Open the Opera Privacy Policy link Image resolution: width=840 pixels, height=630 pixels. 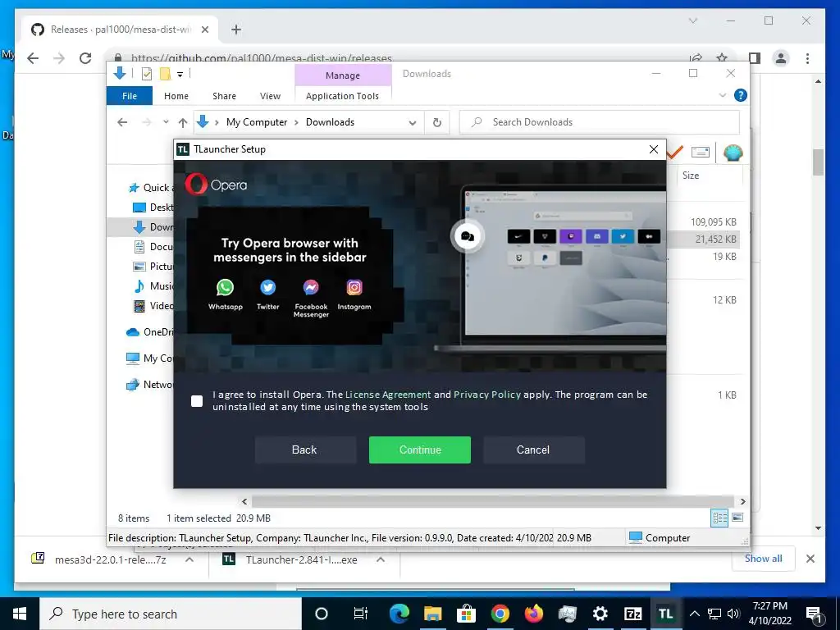click(487, 395)
